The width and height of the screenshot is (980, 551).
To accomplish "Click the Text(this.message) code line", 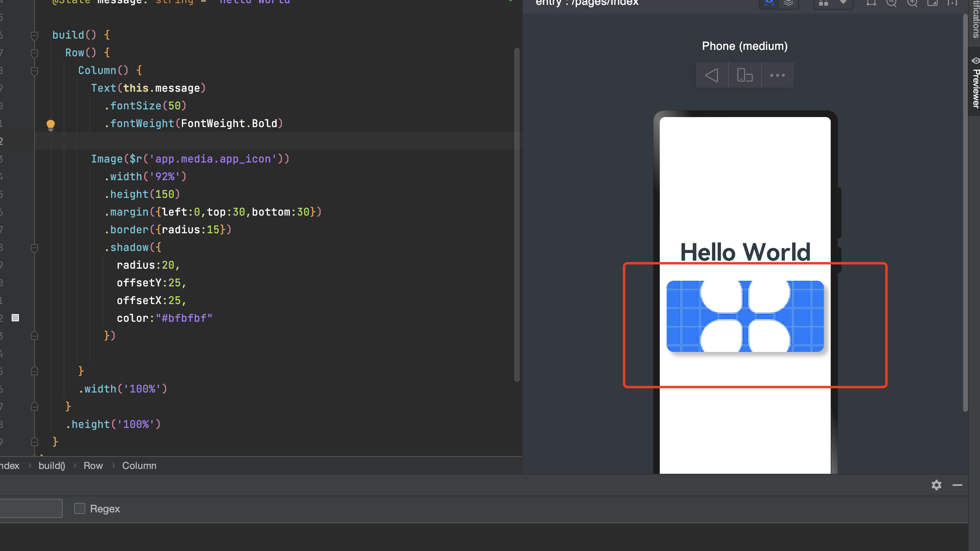I will 148,88.
